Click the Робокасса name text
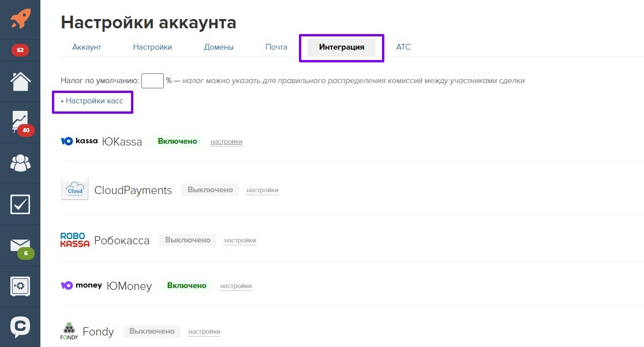This screenshot has width=644, height=347. coord(122,241)
